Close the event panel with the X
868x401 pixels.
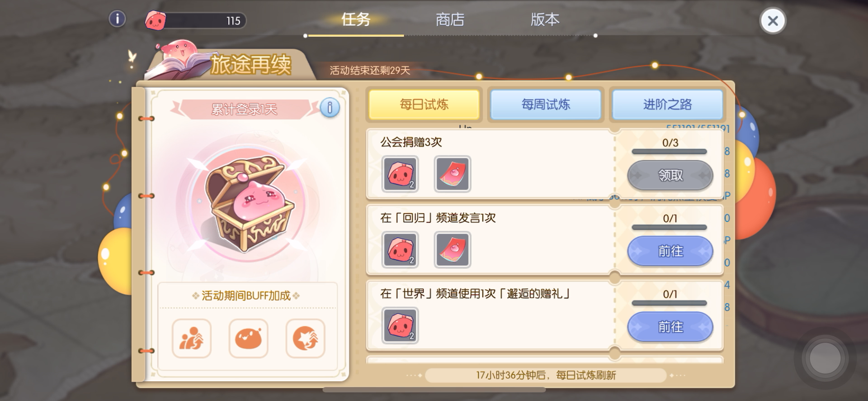click(773, 21)
